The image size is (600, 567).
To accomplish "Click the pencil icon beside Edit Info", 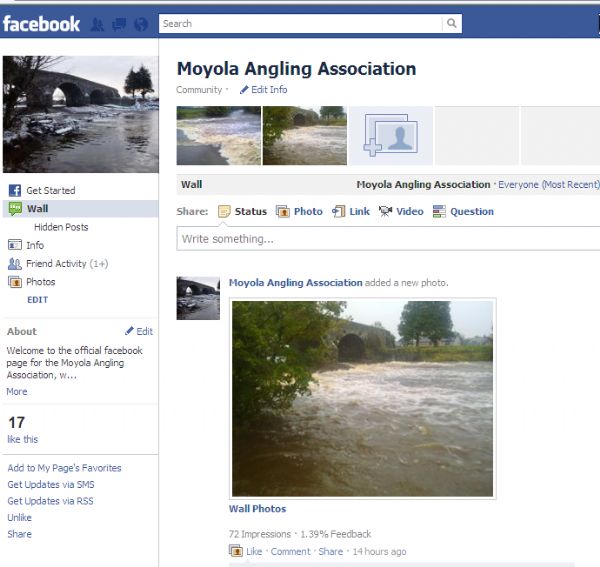I will click(x=244, y=90).
